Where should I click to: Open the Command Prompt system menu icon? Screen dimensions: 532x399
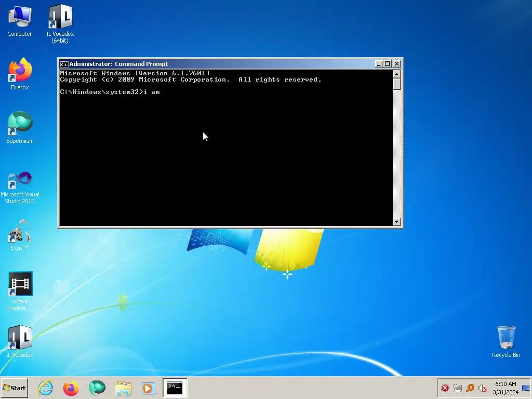(64, 64)
